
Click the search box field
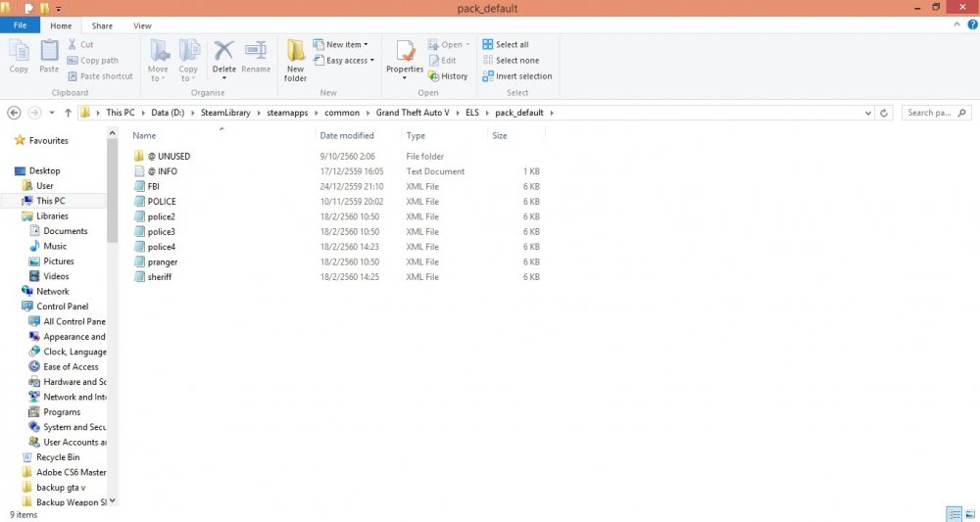pyautogui.click(x=932, y=113)
